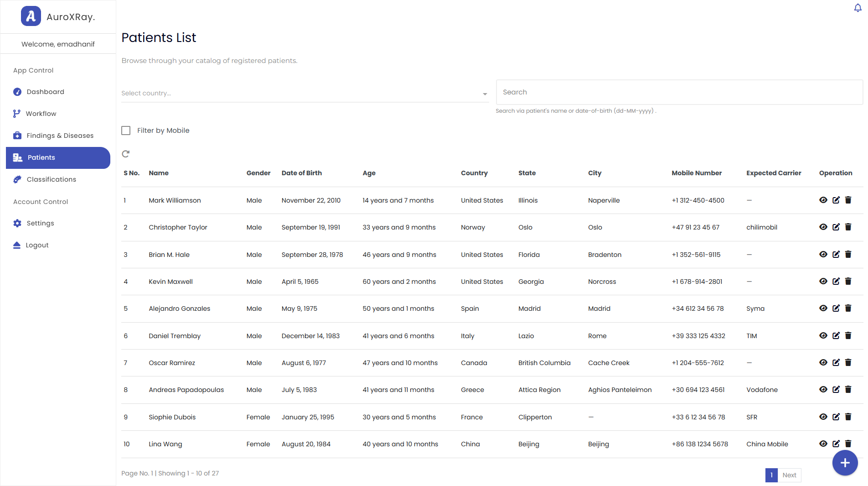Image resolution: width=868 pixels, height=486 pixels.
Task: Refresh the patients table
Action: coord(126,154)
